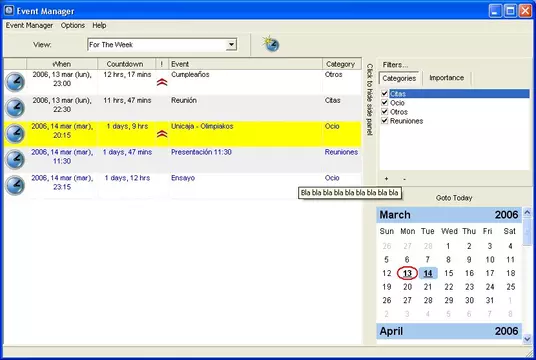This screenshot has height=360, width=536.
Task: Click the new event globe icon in toolbar
Action: click(x=271, y=44)
